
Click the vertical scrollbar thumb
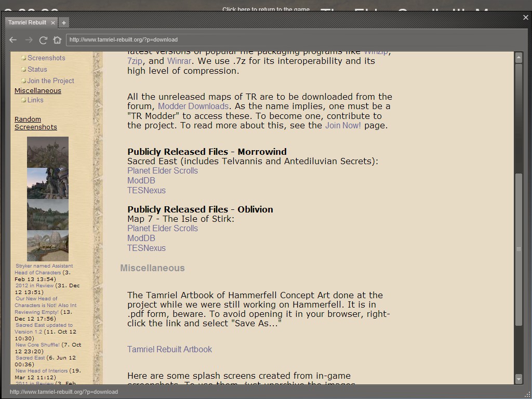pyautogui.click(x=518, y=249)
